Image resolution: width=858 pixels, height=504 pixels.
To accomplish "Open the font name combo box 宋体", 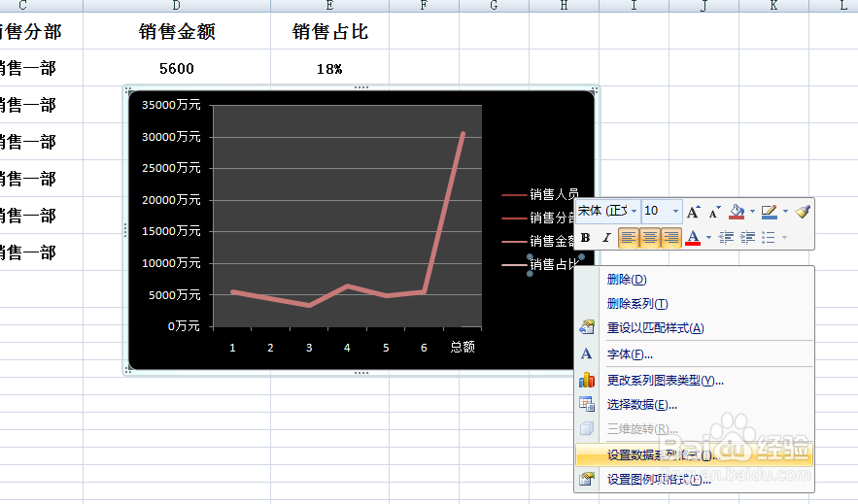I will (608, 211).
